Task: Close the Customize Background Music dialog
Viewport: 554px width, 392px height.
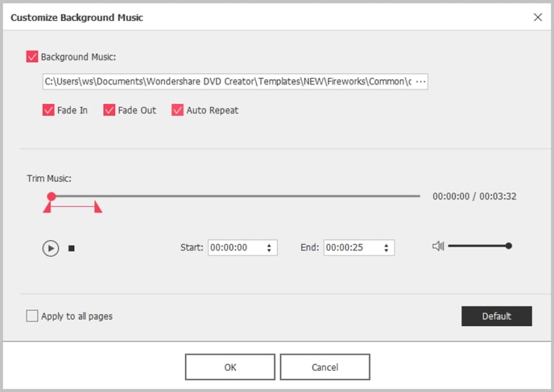Action: [538, 17]
